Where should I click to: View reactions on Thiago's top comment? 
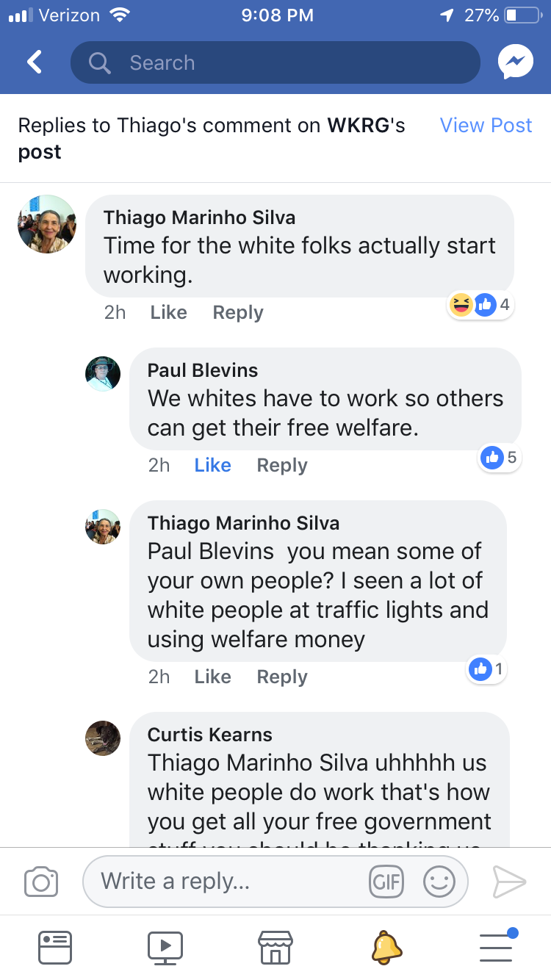tap(480, 304)
